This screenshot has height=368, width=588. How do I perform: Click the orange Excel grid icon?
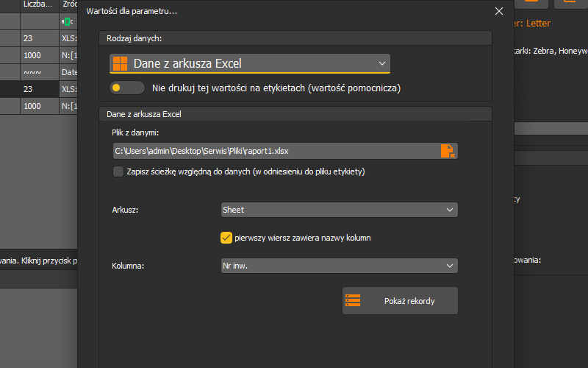tap(121, 63)
